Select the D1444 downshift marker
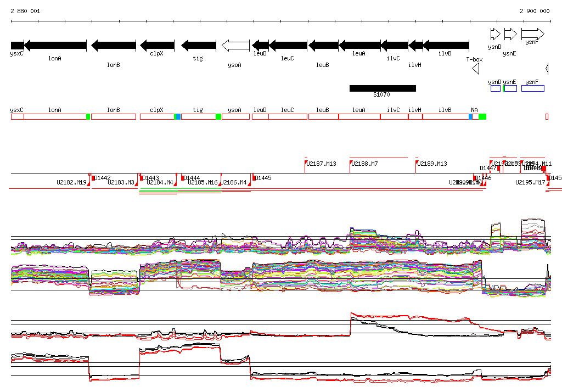562x392 pixels. click(x=183, y=178)
